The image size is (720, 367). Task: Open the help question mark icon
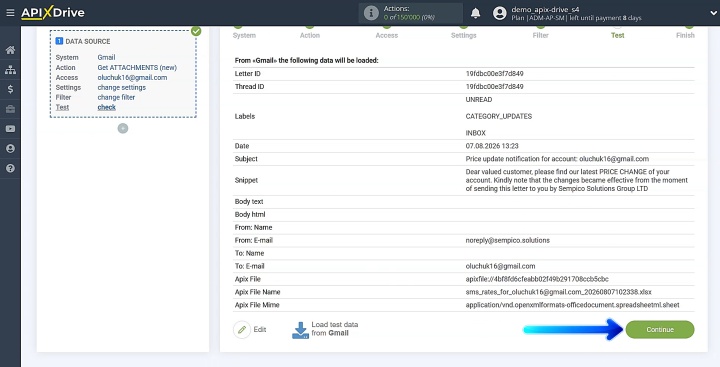pyautogui.click(x=10, y=168)
